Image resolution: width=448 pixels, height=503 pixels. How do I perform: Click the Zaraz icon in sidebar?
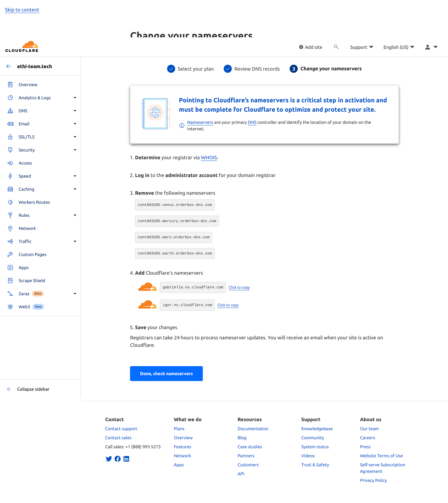click(10, 293)
